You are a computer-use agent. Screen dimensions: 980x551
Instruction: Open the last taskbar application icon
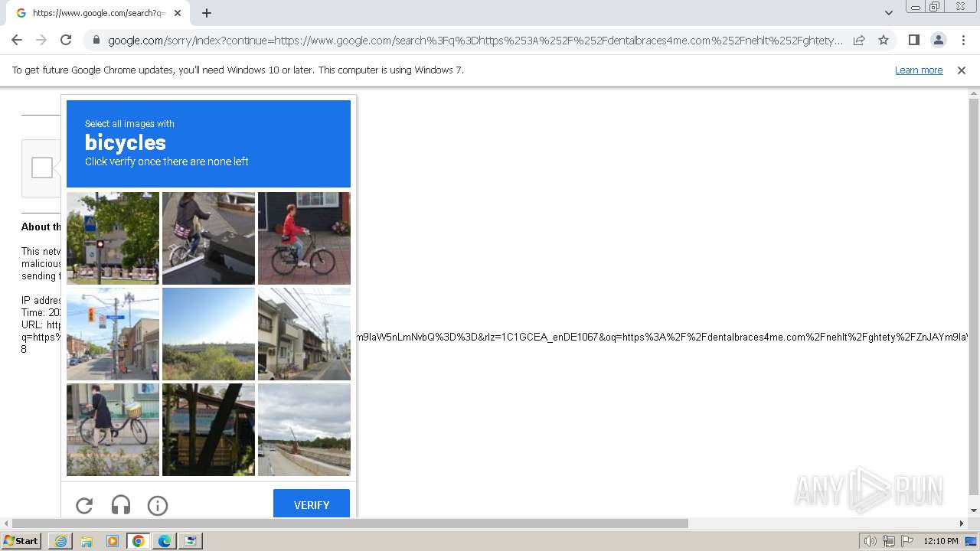[191, 541]
